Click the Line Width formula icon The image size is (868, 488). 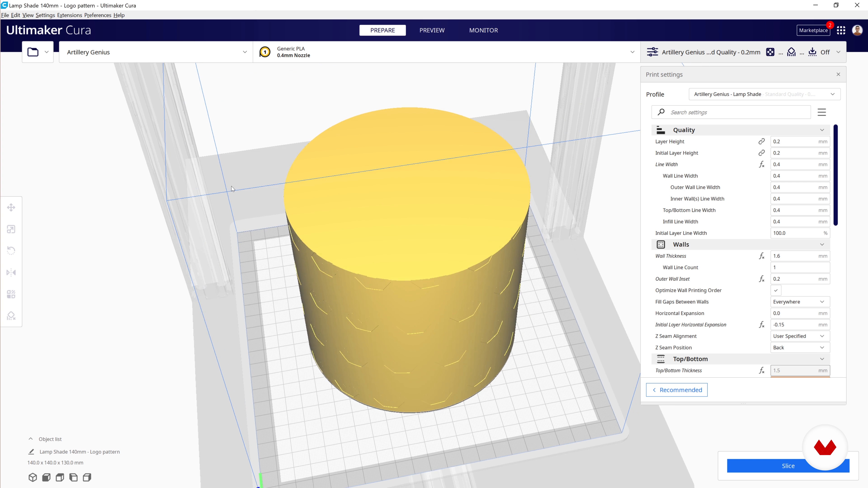[x=762, y=164]
